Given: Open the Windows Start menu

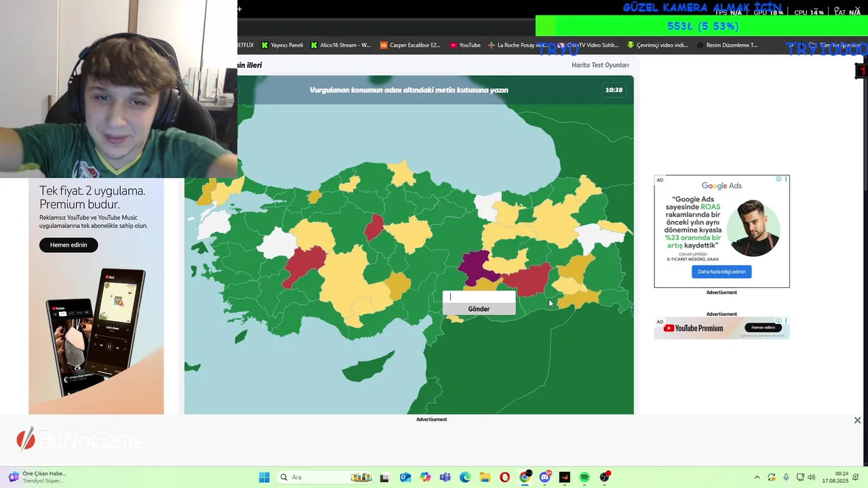Looking at the screenshot, I should coord(264,477).
